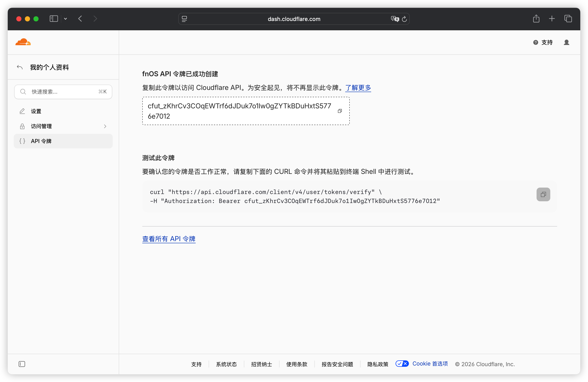Copy the API token from dashed box

tap(340, 111)
